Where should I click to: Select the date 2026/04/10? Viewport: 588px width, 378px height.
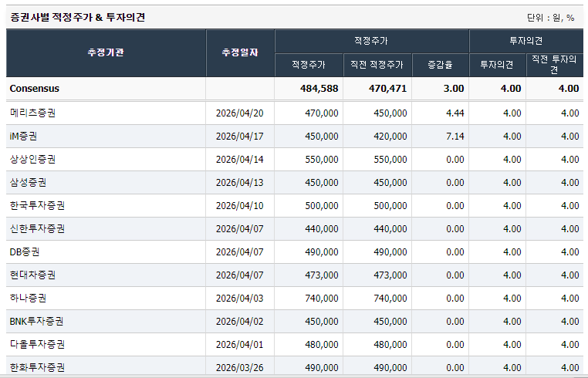click(240, 206)
